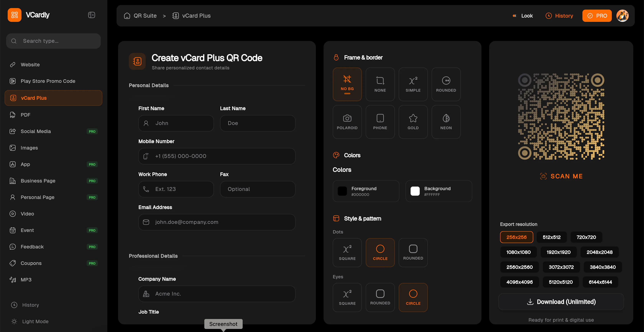Open Social Media QR type
Screen dimensions: 644x332
coord(53,131)
